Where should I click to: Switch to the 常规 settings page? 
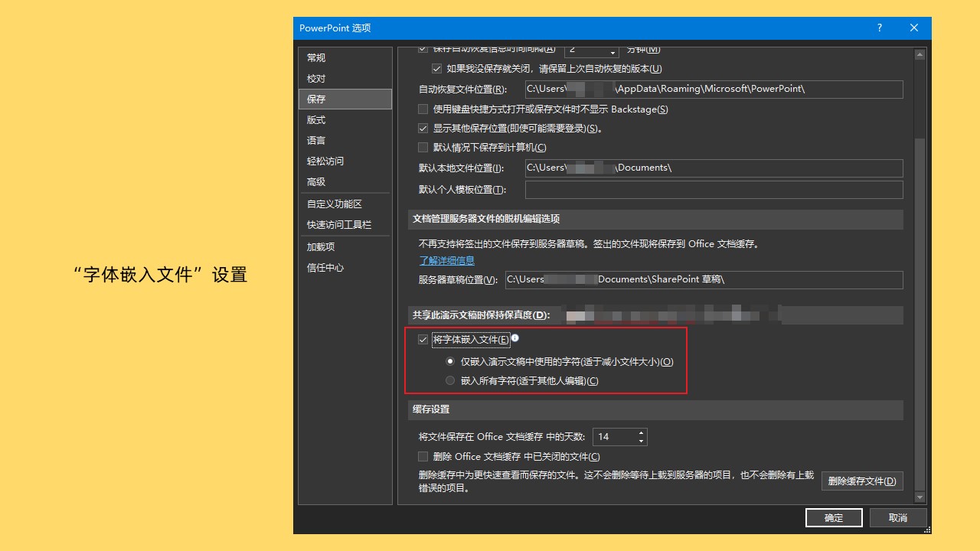tap(315, 57)
